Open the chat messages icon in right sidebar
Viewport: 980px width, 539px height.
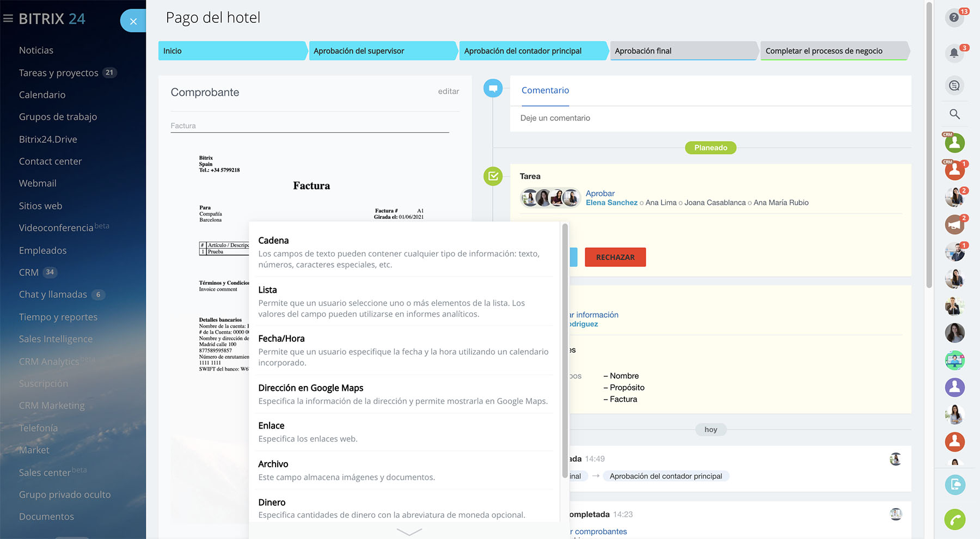pos(954,85)
